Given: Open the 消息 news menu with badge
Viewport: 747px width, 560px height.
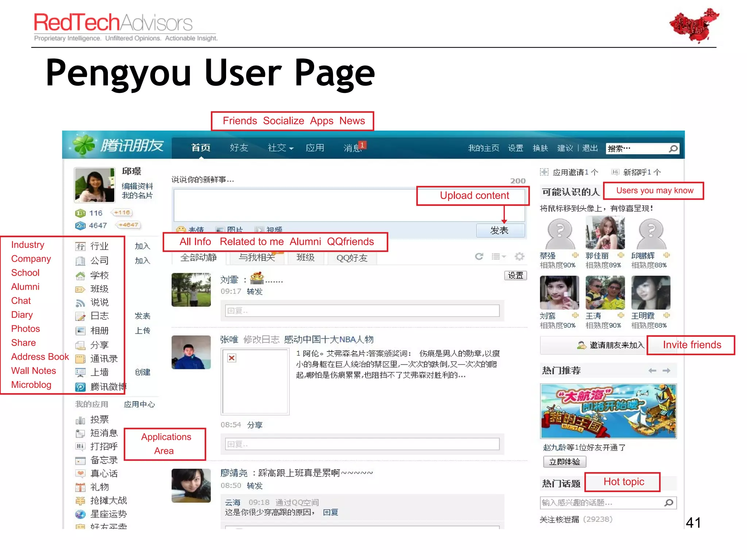Looking at the screenshot, I should click(354, 147).
